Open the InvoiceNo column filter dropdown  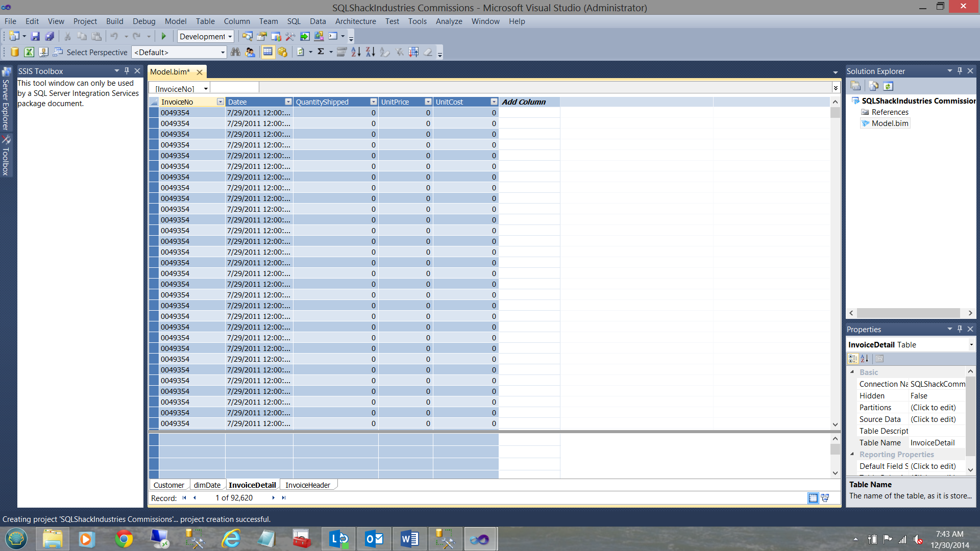coord(220,102)
